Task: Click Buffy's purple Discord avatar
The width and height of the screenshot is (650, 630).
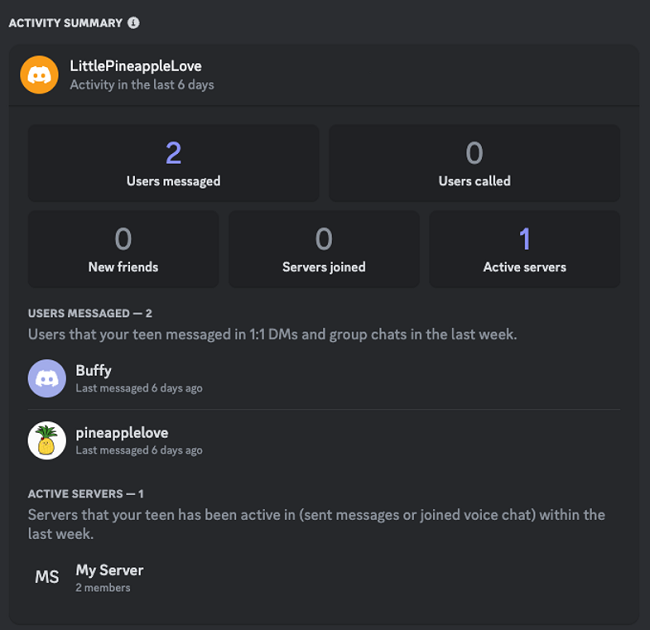Action: tap(47, 378)
